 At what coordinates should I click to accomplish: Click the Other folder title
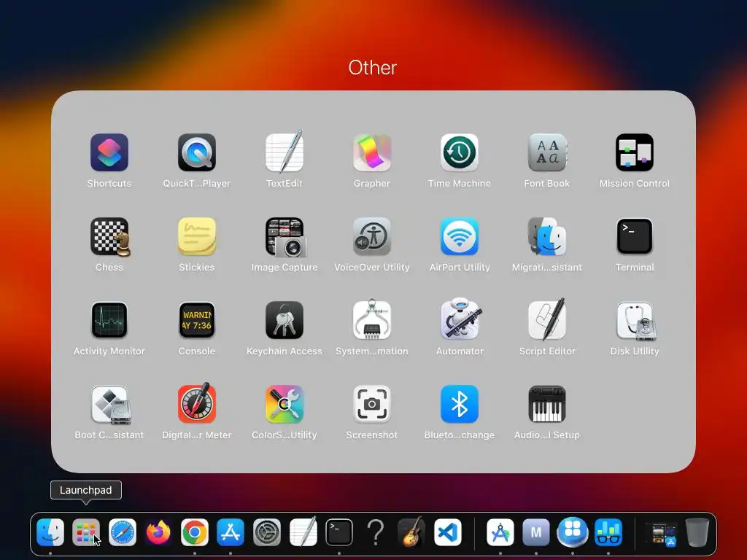[372, 68]
